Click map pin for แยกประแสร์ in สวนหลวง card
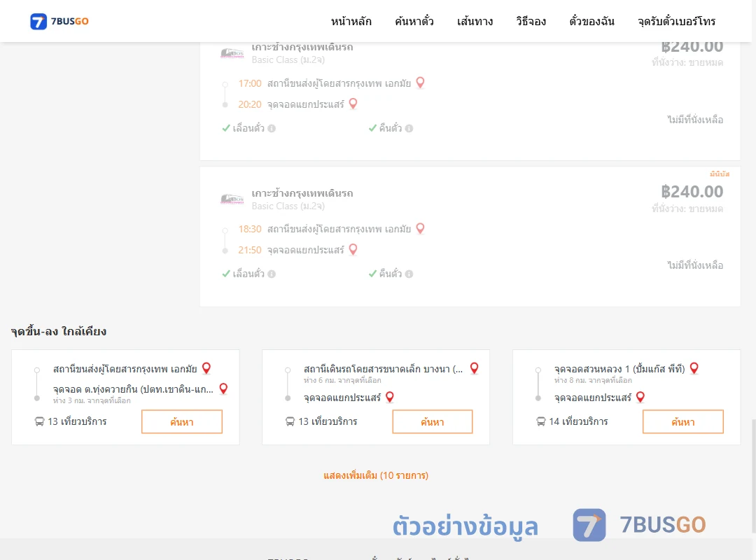The image size is (756, 560). [640, 397]
